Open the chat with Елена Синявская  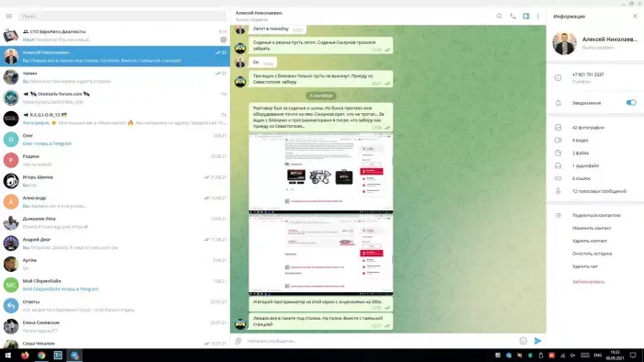point(115,326)
